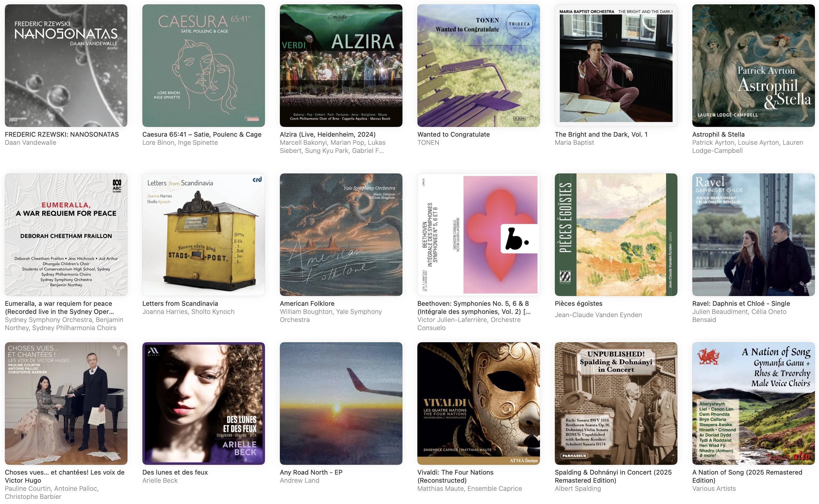Open the Wanted to Congratulate cover art
The width and height of the screenshot is (819, 504).
pyautogui.click(x=479, y=66)
